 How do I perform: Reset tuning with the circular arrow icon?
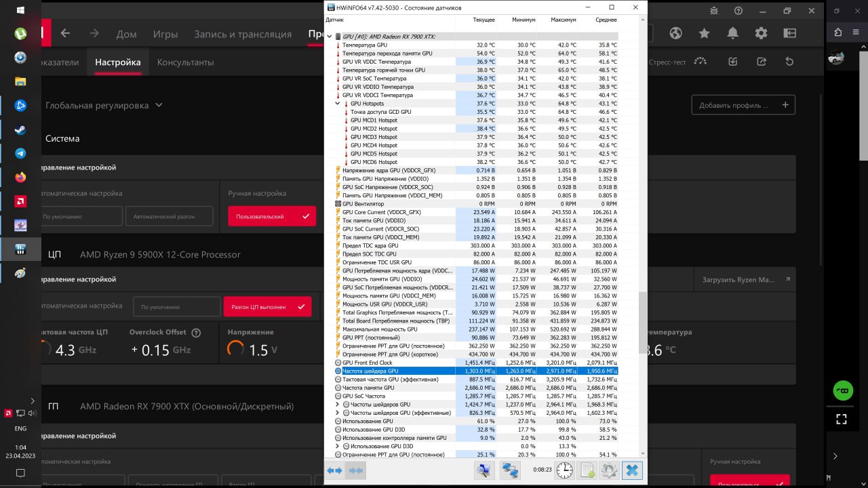[789, 62]
